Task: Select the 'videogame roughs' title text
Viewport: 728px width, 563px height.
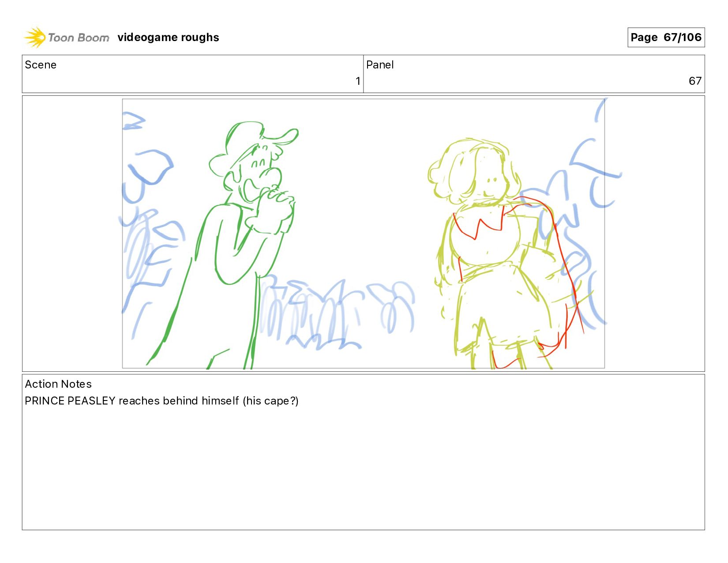Action: pyautogui.click(x=168, y=38)
